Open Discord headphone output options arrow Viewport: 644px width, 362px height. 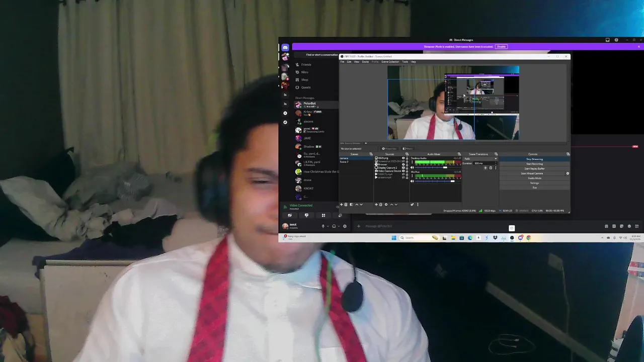(339, 226)
